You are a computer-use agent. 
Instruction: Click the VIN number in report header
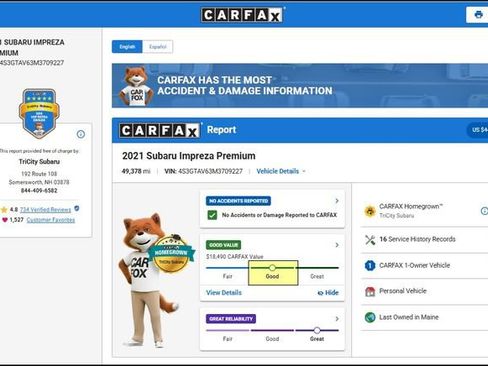pyautogui.click(x=210, y=171)
